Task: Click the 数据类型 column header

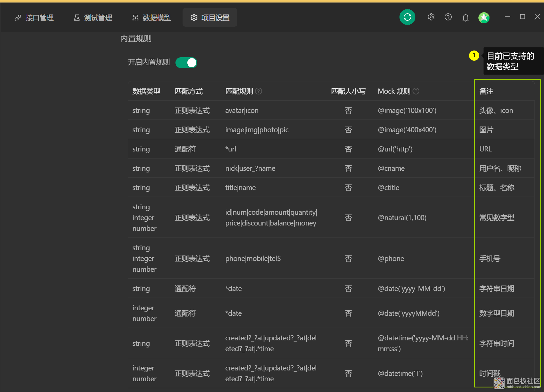Action: click(146, 91)
